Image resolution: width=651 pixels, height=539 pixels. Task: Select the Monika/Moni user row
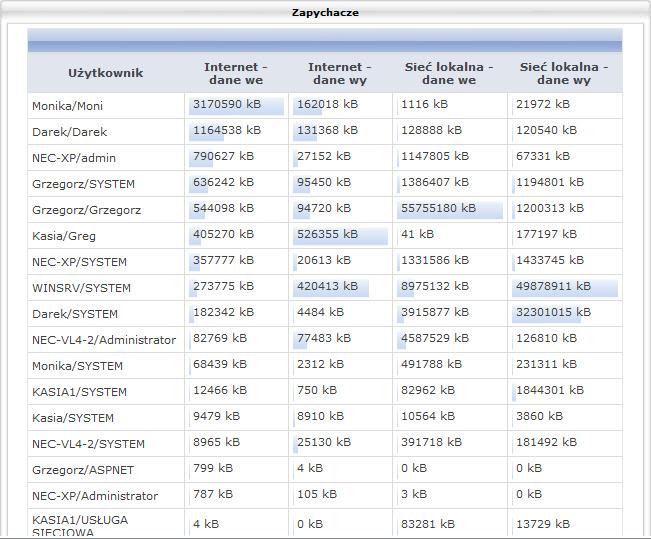point(325,105)
